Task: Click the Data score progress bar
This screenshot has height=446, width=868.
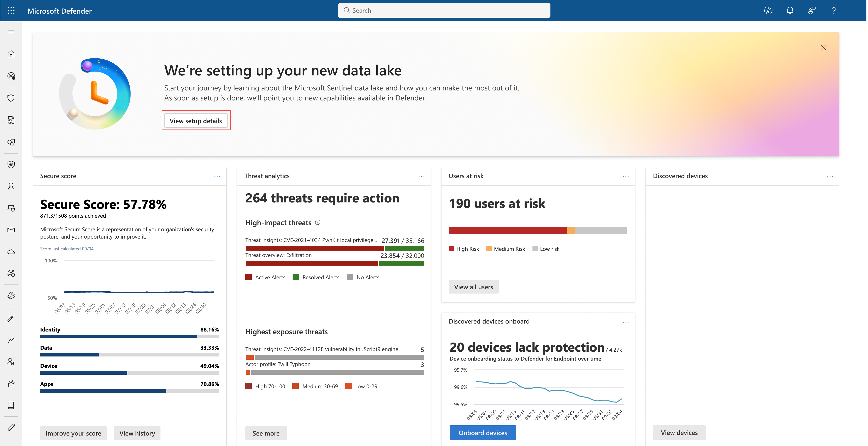Action: pos(129,355)
